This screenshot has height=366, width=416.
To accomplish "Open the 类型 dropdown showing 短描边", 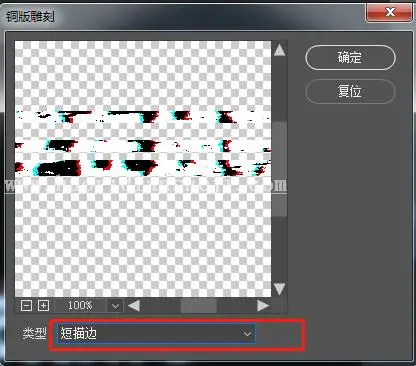I will tap(156, 333).
